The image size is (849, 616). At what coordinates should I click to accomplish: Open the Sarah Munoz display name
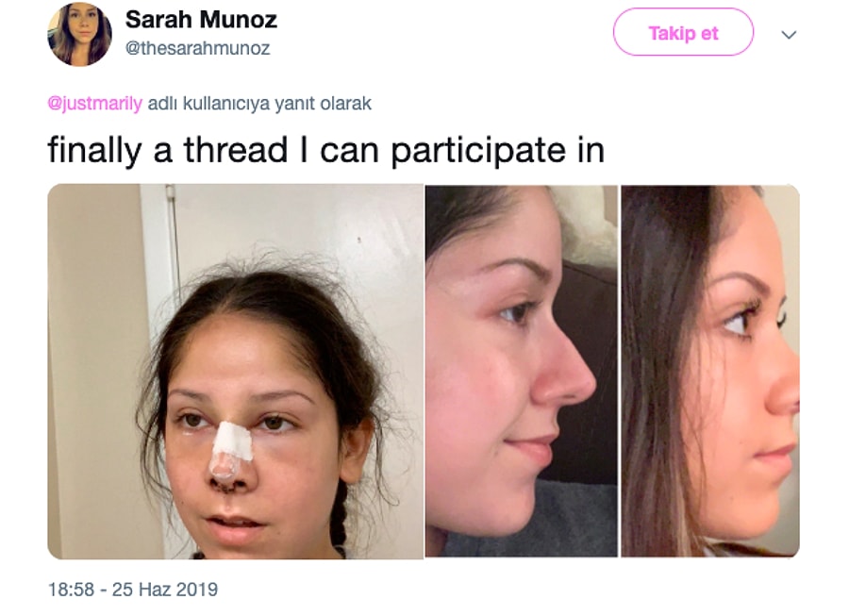(x=201, y=20)
